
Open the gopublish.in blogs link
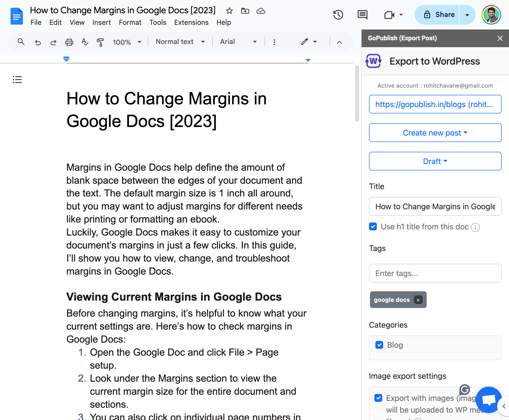click(435, 104)
